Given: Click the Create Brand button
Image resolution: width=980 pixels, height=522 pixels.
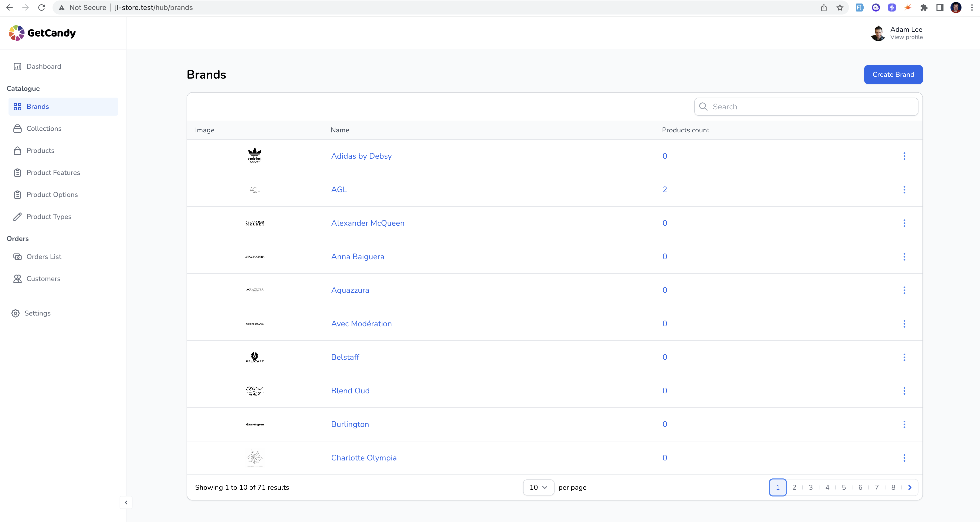Looking at the screenshot, I should [893, 75].
